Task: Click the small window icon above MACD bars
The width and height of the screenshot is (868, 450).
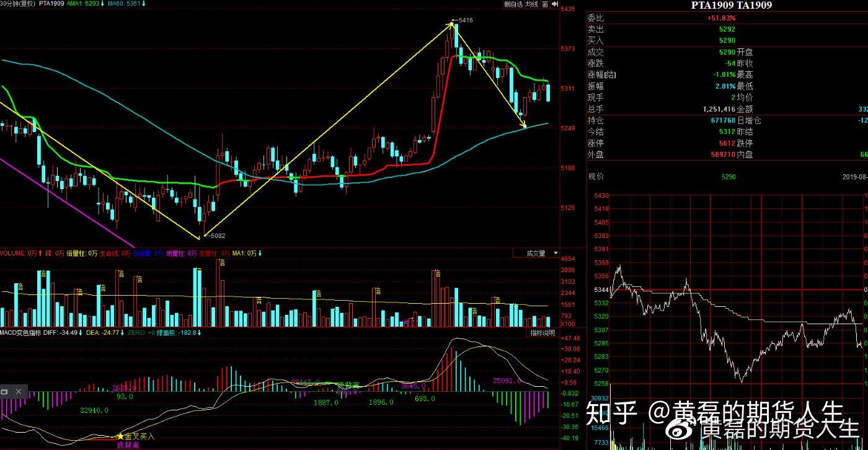Action: [x=4, y=392]
